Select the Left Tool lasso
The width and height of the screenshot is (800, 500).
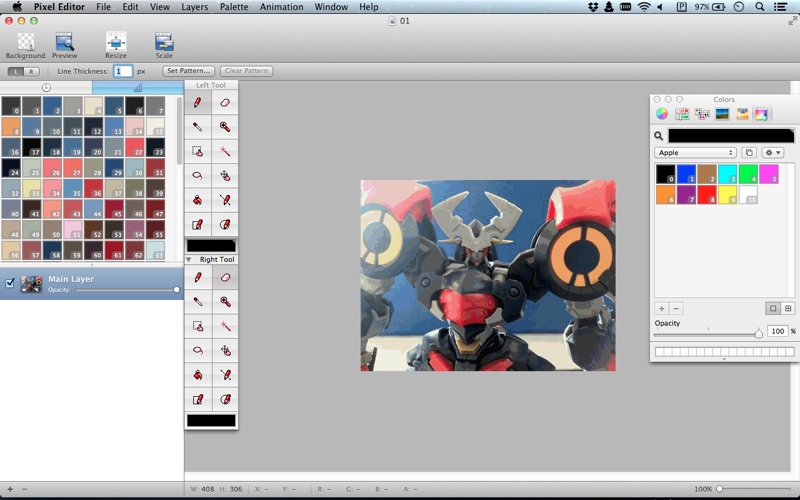pyautogui.click(x=198, y=176)
